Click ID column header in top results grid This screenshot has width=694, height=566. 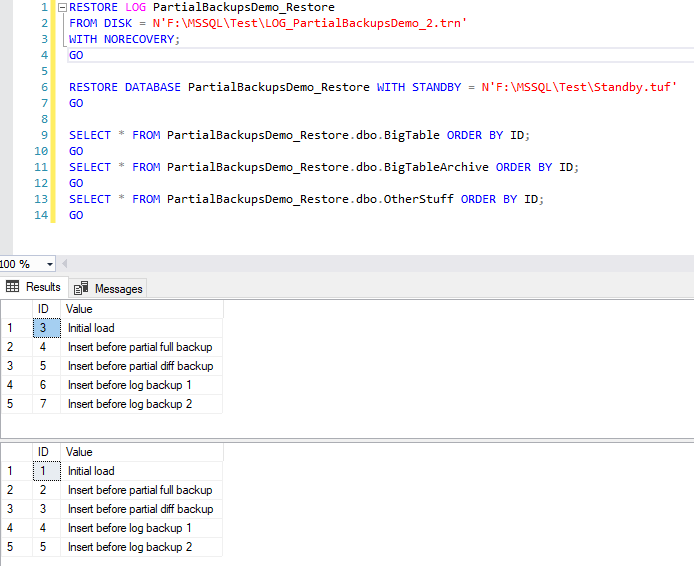[x=45, y=309]
